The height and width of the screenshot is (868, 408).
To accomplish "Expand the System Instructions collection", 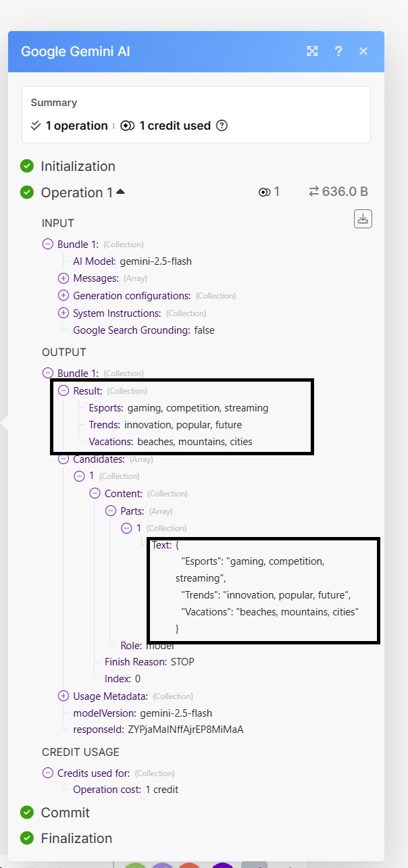I will [x=63, y=313].
